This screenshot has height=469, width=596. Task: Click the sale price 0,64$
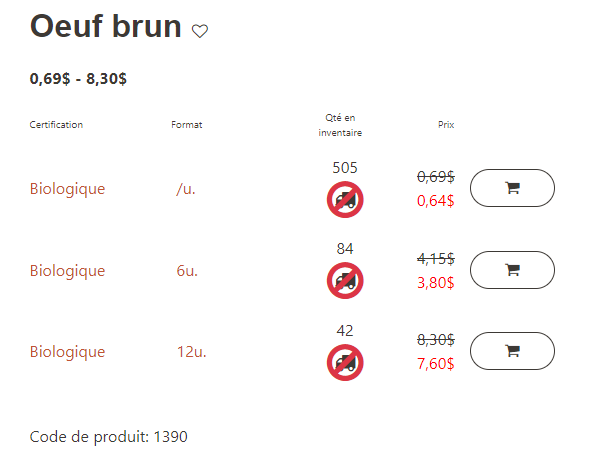pyautogui.click(x=436, y=201)
